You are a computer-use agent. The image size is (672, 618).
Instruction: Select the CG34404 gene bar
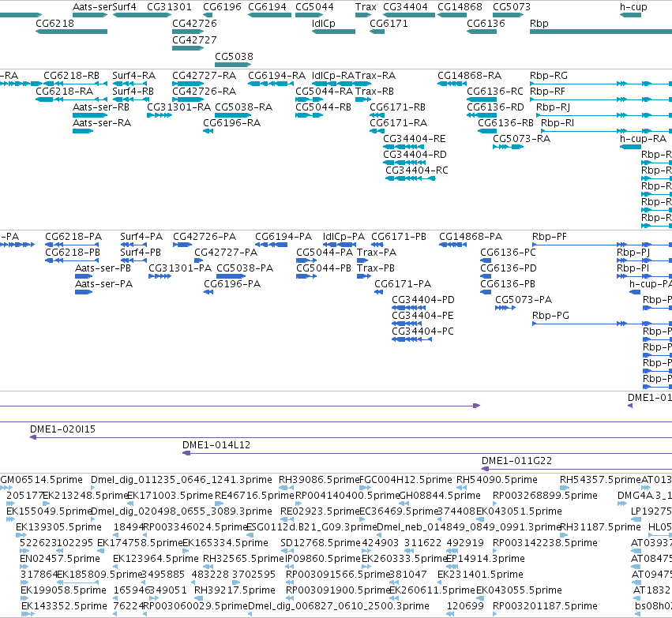coord(409,15)
